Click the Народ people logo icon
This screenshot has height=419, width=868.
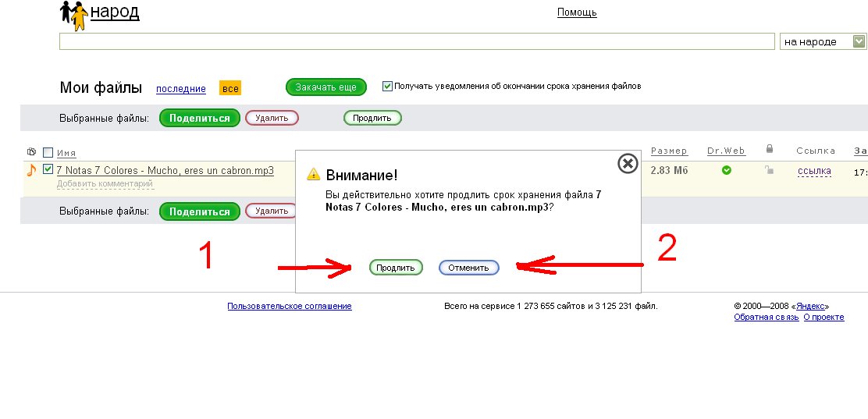click(x=75, y=16)
